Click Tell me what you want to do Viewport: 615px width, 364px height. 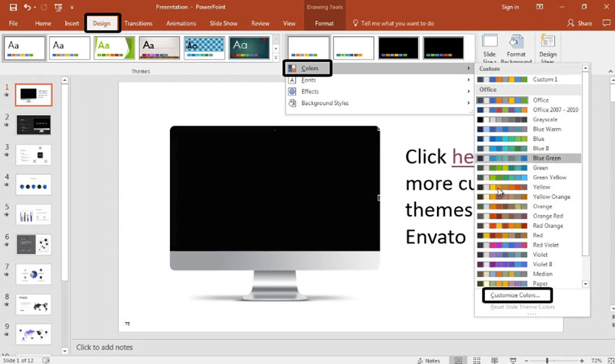coord(394,23)
